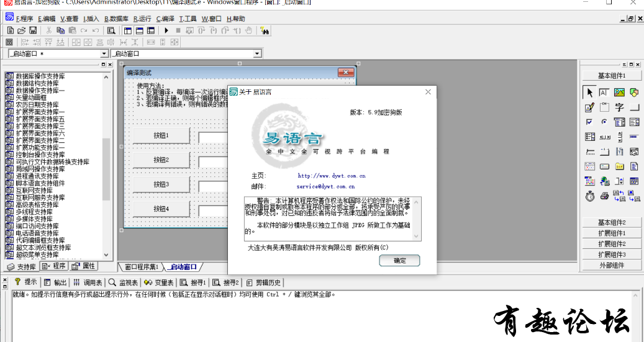Viewport: 644px width, 342px height.
Task: Expand the 扩展组件3 component group
Action: click(612, 254)
